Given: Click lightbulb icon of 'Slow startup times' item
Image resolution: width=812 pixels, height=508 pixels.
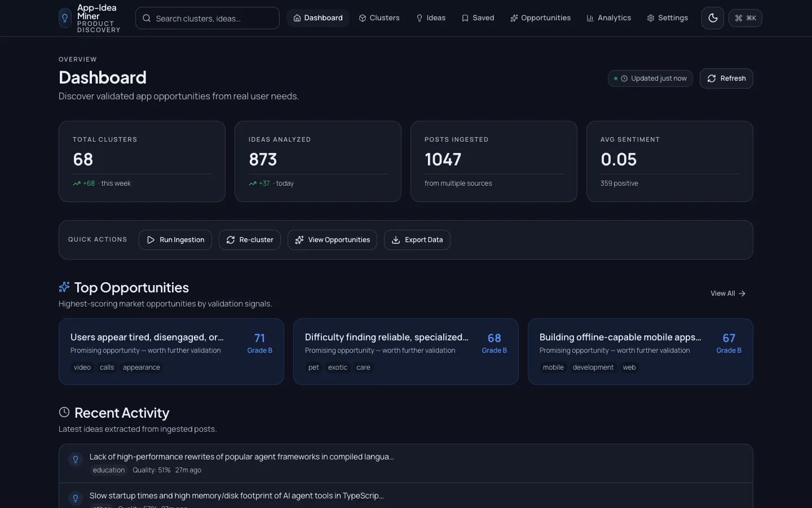Looking at the screenshot, I should tap(76, 498).
